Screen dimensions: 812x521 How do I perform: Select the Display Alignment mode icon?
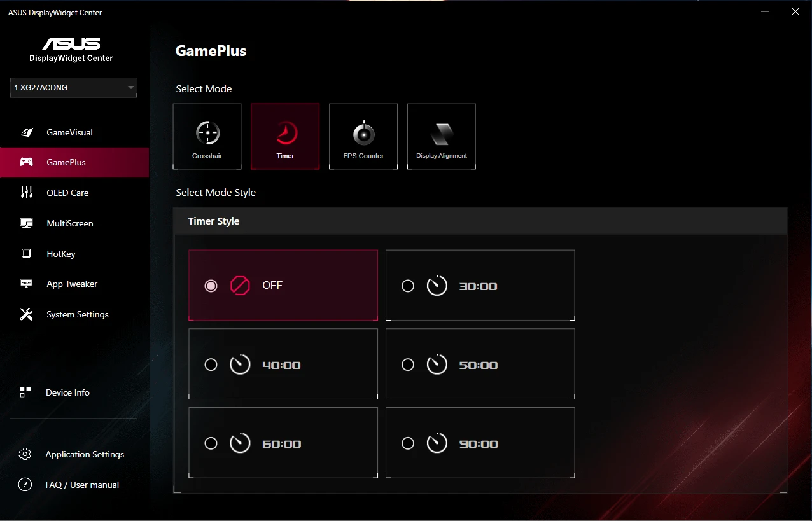click(x=442, y=134)
